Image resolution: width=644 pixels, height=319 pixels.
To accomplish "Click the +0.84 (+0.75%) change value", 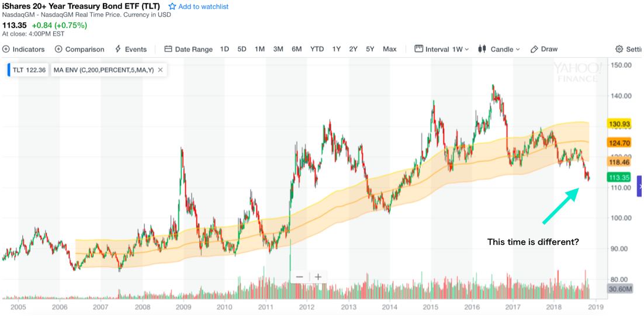I will [x=60, y=26].
